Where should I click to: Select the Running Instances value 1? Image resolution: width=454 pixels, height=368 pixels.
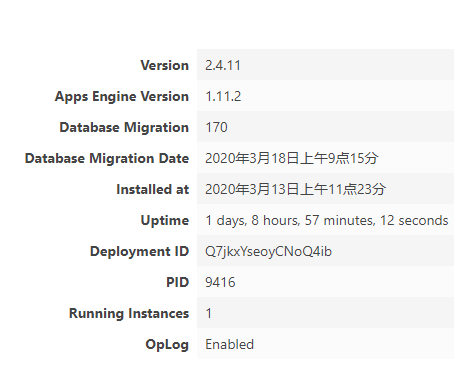(209, 313)
